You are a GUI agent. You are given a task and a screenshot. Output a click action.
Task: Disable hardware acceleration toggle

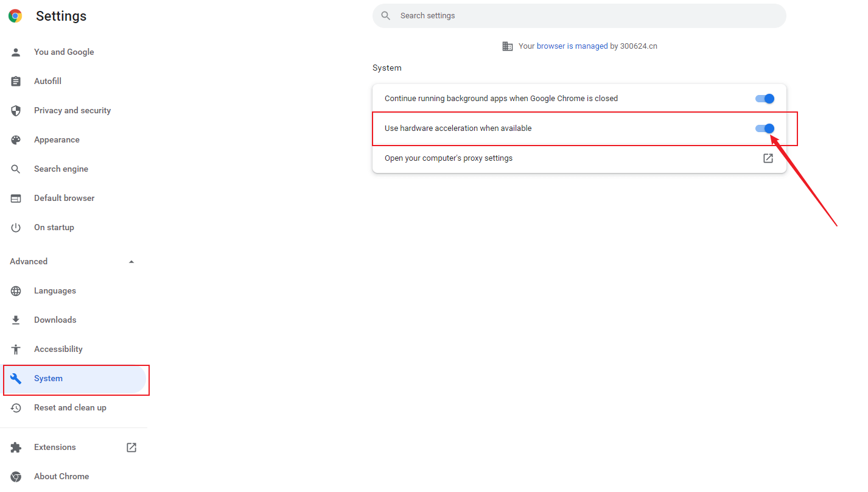(x=765, y=128)
